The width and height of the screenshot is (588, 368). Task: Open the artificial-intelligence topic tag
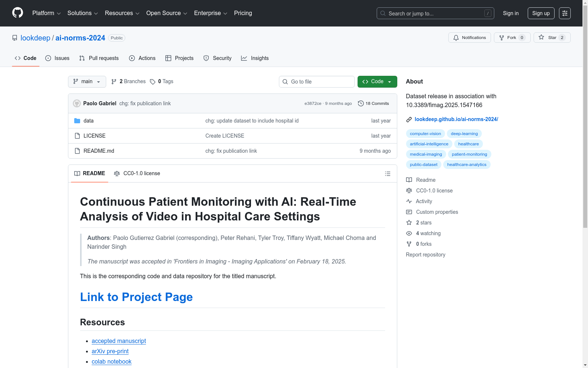[x=429, y=144]
